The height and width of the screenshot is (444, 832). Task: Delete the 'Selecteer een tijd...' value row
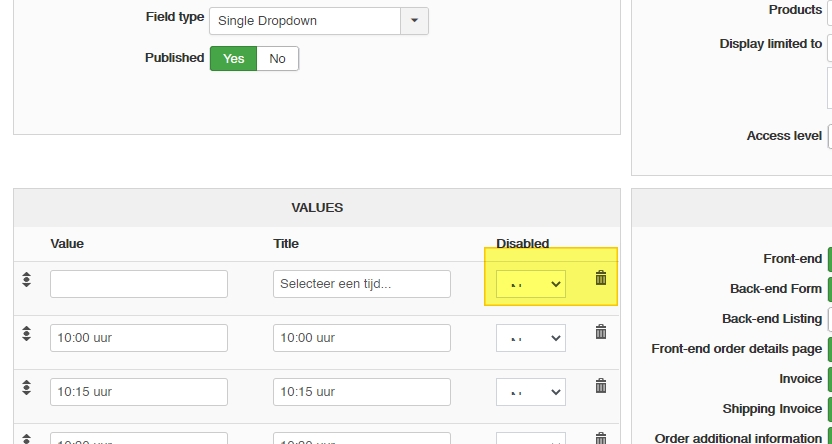601,278
